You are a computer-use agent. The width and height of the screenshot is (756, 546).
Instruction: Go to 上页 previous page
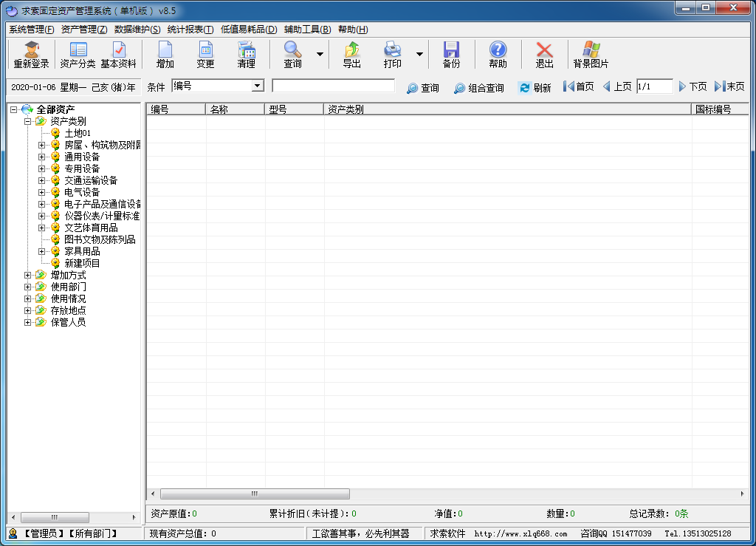[x=617, y=87]
